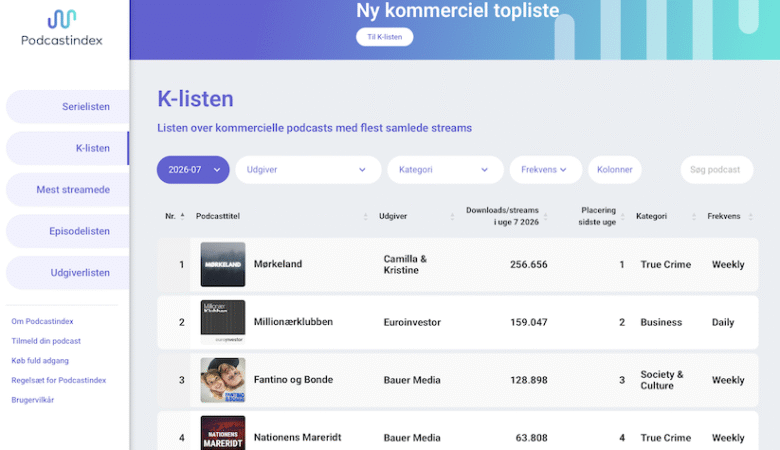
Task: Sort by the Udgiver column header
Action: tap(393, 216)
